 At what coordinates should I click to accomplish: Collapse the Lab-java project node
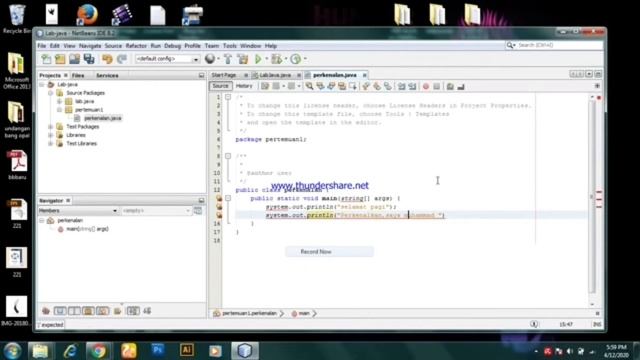coord(42,84)
